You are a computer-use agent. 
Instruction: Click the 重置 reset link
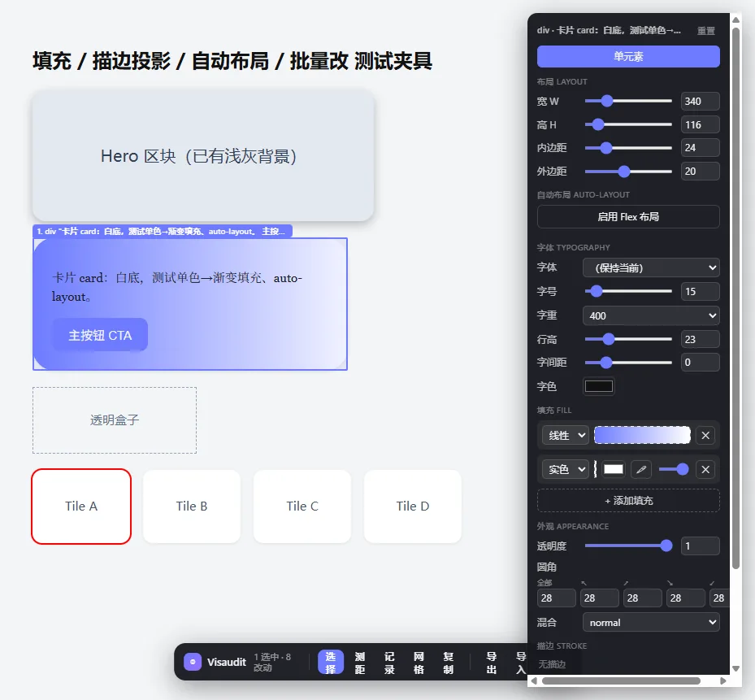coord(706,31)
